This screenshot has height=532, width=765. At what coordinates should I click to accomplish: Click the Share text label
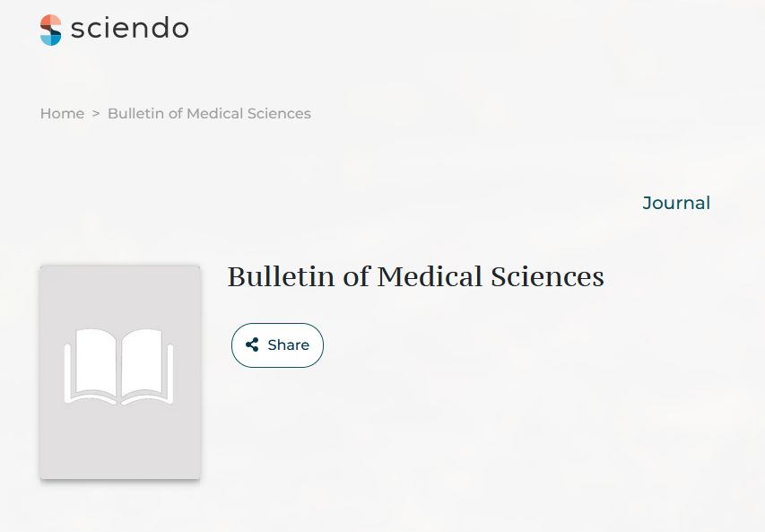click(x=288, y=344)
